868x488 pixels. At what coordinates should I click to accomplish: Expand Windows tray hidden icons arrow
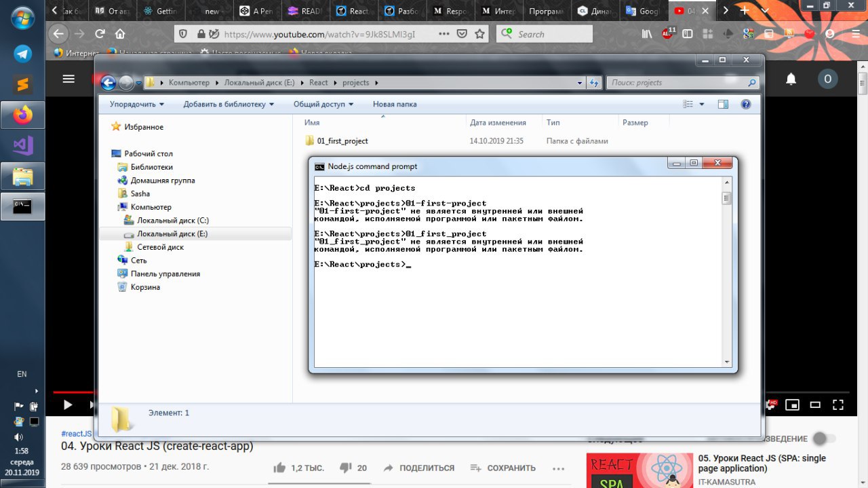tap(36, 391)
